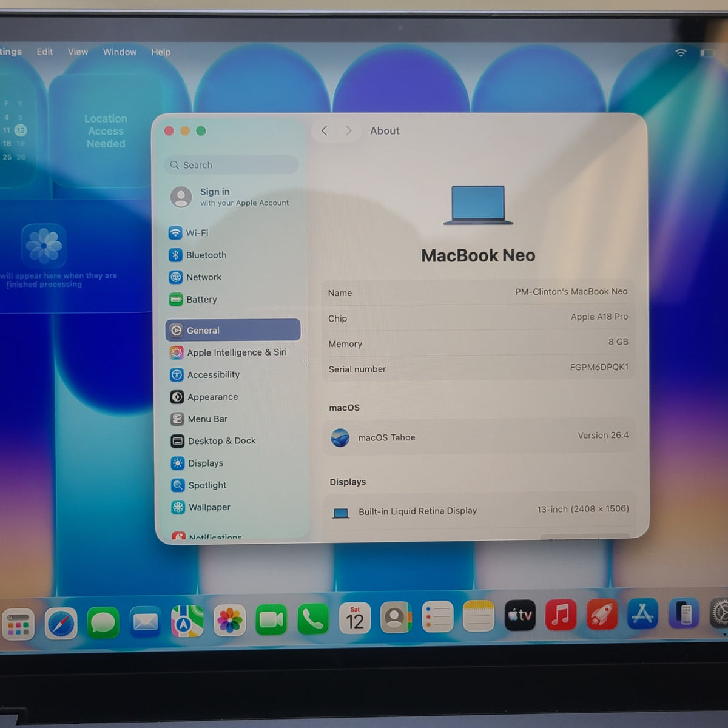Open Photos app in the Dock
728x728 pixels.
point(229,620)
